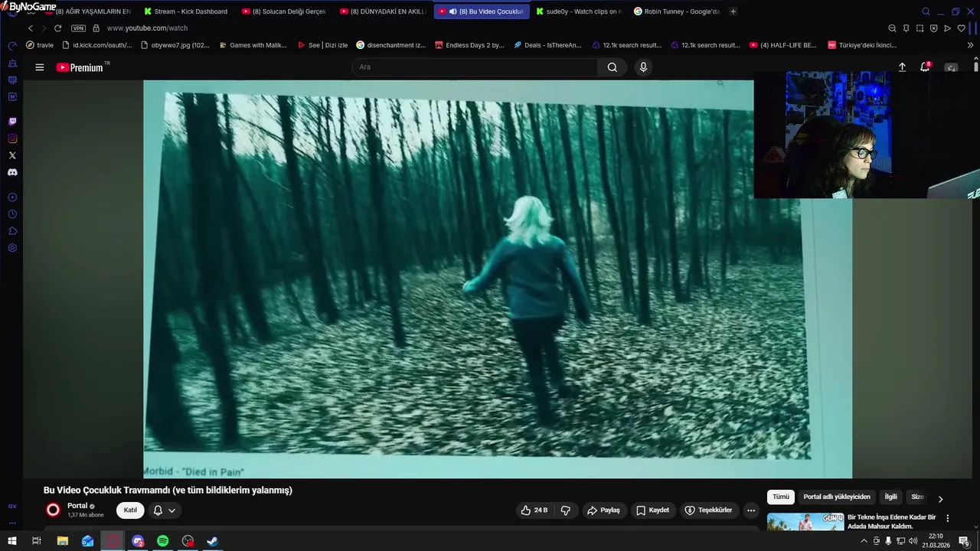Click the address bar www.youtube.com/watch
980x551 pixels.
pyautogui.click(x=147, y=28)
